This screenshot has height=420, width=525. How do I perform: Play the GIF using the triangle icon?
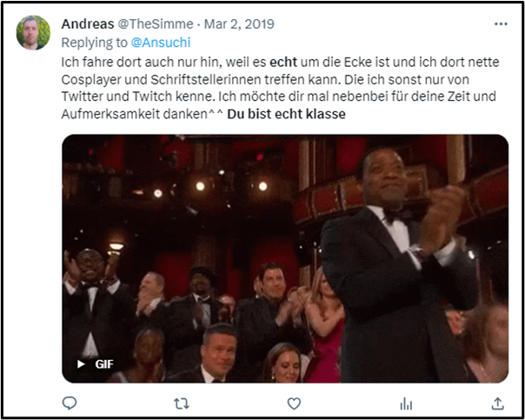pyautogui.click(x=81, y=363)
